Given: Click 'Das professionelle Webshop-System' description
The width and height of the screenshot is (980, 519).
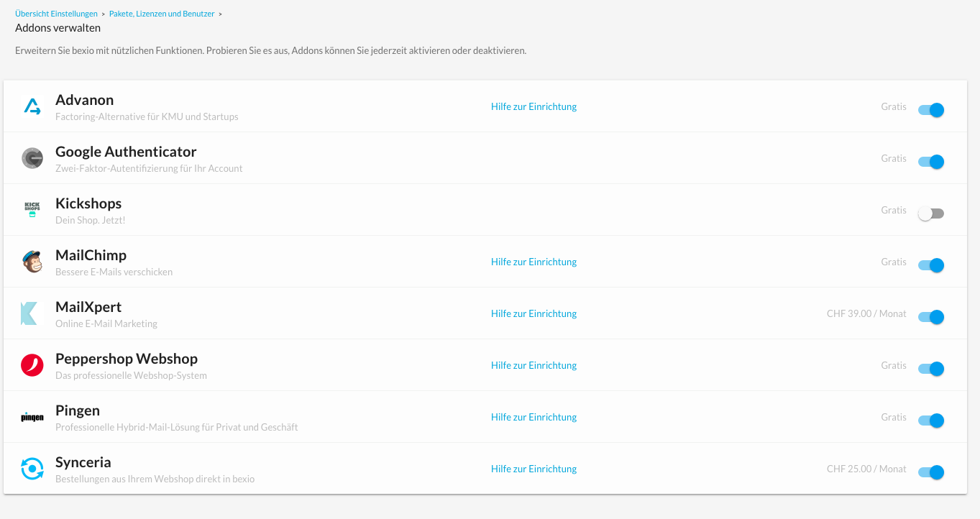Looking at the screenshot, I should click(x=131, y=375).
